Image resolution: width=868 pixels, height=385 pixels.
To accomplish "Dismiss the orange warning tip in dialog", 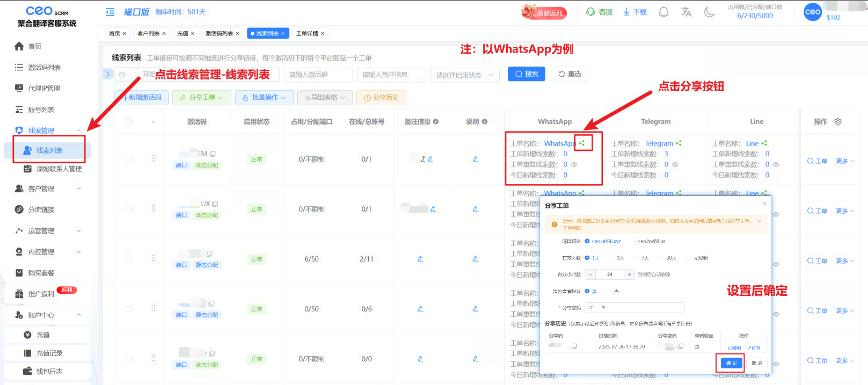I will click(759, 221).
